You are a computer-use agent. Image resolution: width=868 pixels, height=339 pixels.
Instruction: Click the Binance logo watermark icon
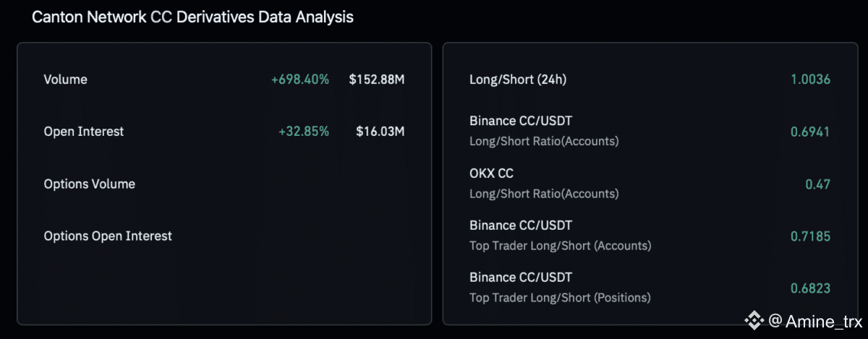(755, 320)
